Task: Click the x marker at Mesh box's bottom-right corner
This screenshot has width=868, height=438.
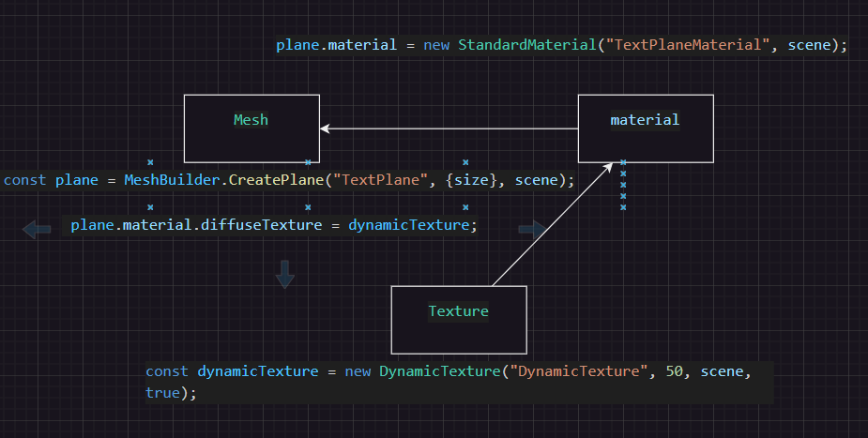Action: click(x=308, y=162)
